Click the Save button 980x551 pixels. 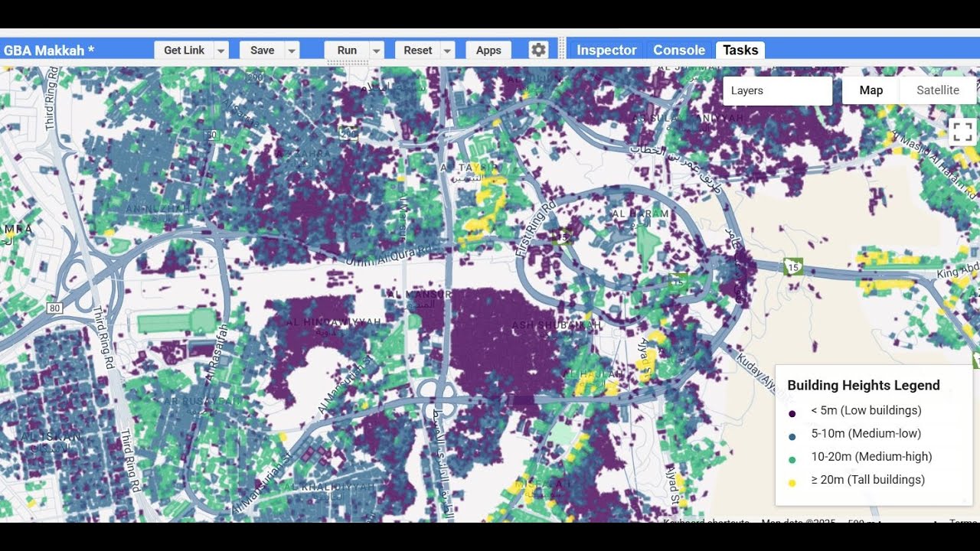tap(262, 50)
